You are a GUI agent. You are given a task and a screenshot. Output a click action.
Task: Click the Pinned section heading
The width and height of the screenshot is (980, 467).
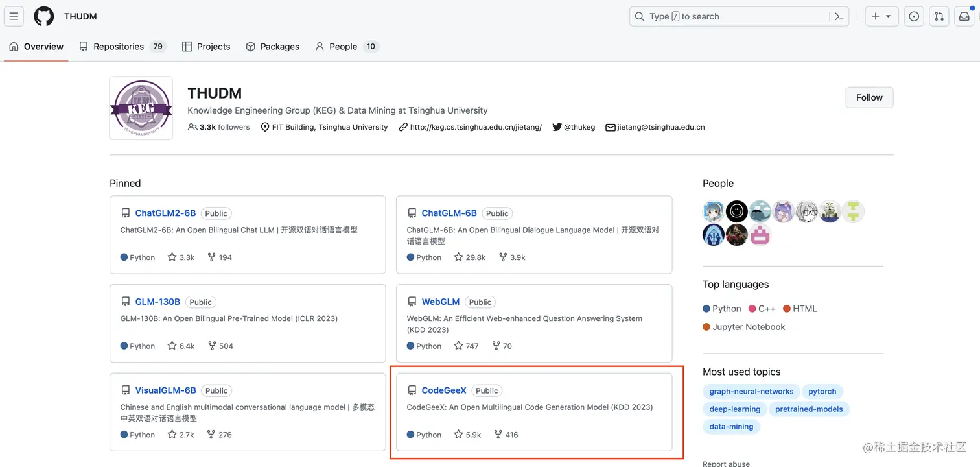pos(125,184)
